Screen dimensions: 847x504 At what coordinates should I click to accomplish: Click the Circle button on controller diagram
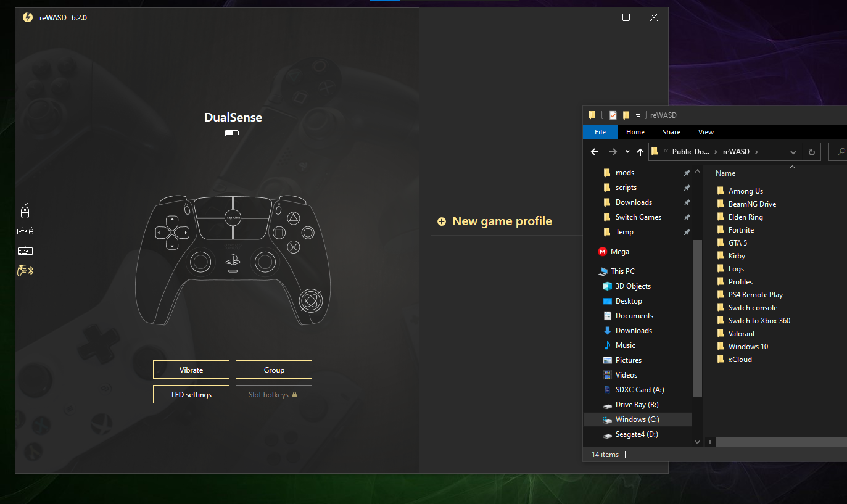point(307,233)
